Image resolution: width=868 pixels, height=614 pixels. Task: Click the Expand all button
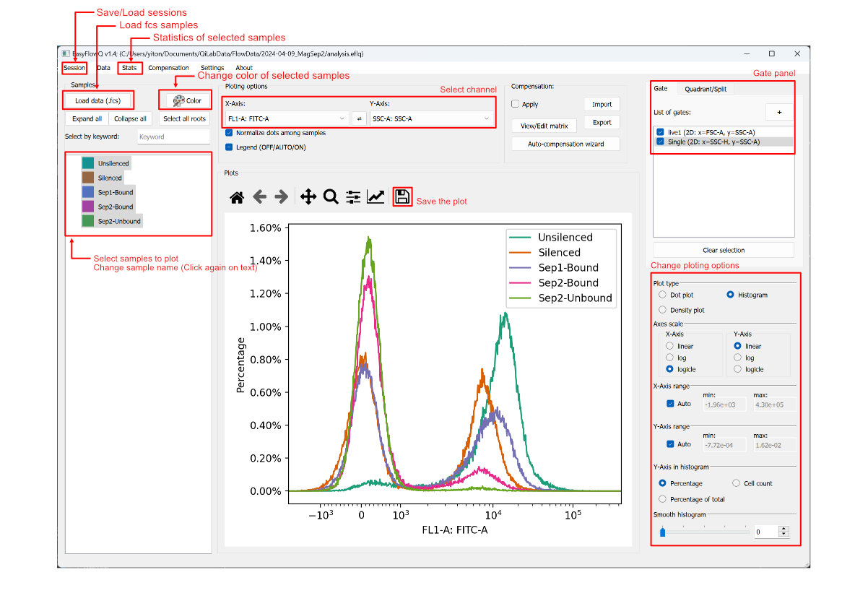87,119
